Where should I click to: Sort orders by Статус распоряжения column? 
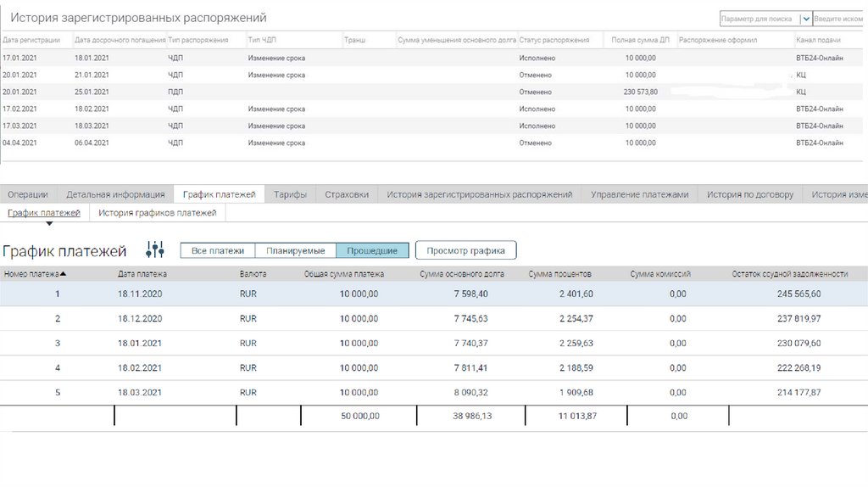(x=554, y=40)
